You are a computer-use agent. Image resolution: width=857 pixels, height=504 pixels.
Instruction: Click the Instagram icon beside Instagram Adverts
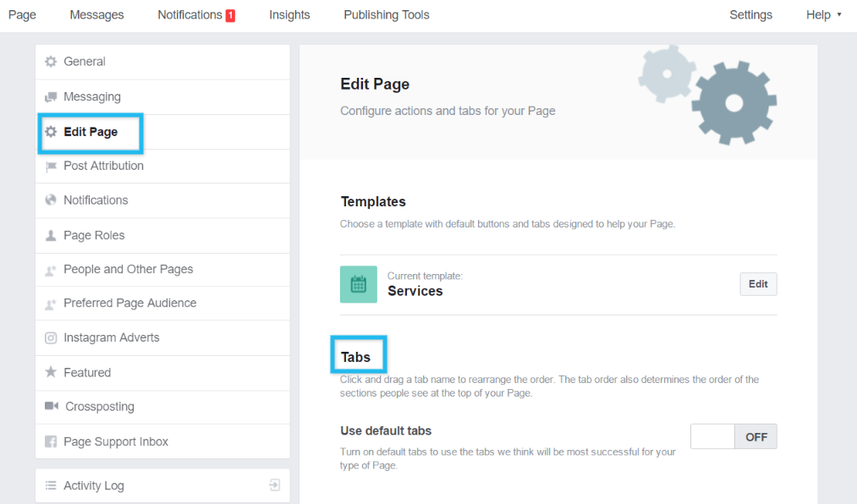tap(51, 338)
